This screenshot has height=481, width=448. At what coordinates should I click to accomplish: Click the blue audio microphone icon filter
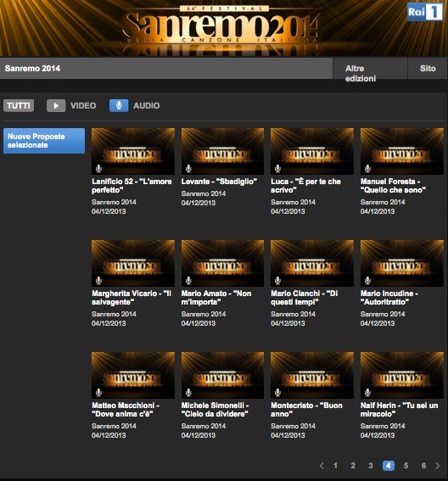pyautogui.click(x=119, y=105)
